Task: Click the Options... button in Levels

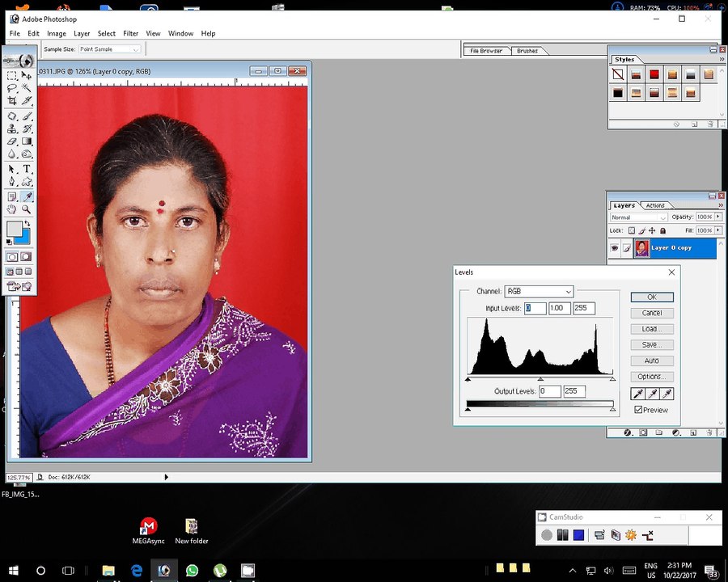Action: coord(652,377)
